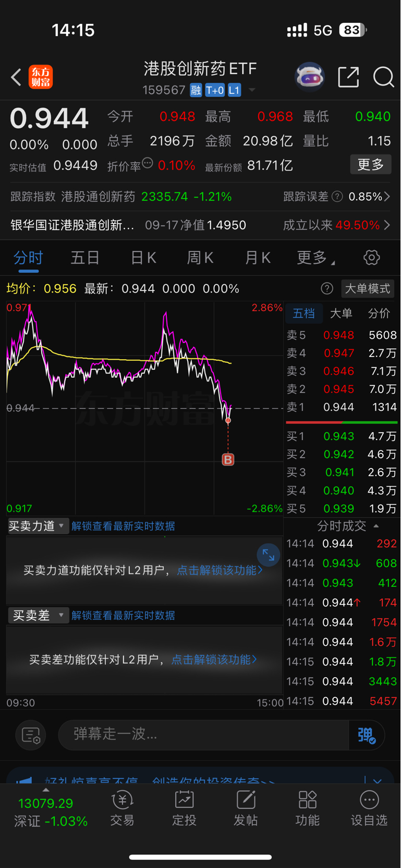Tap 卖4 price 0.947 row
Screen dimensions: 401x868
(x=342, y=353)
